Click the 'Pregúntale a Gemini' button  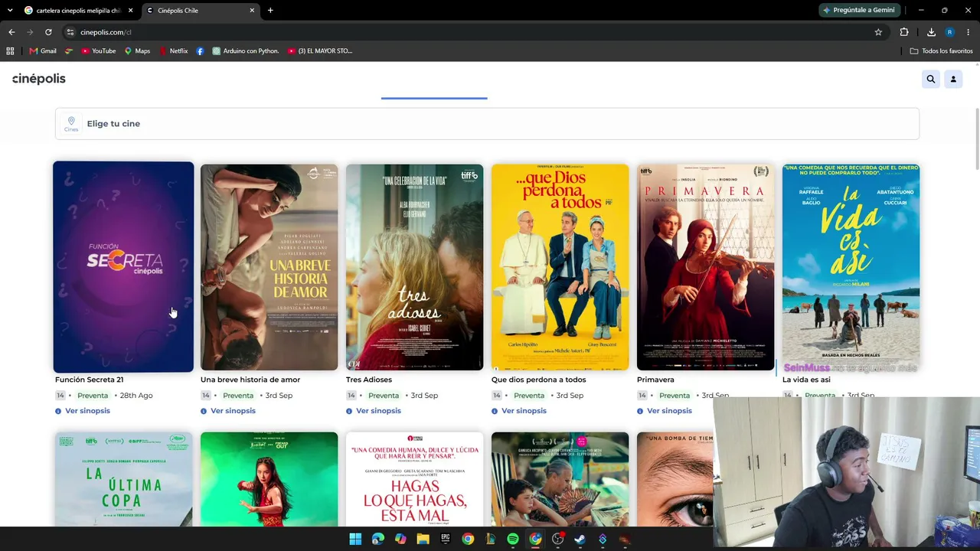coord(858,11)
